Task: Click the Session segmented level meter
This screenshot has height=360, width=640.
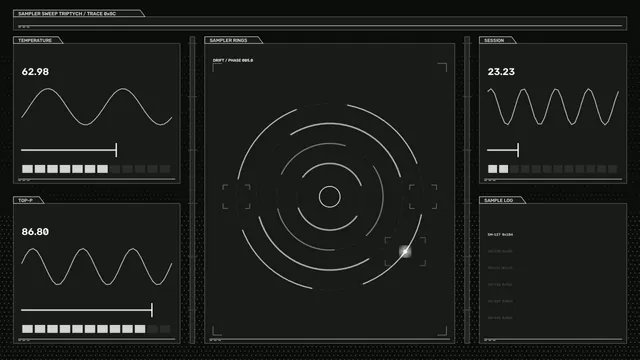Action: (553, 169)
